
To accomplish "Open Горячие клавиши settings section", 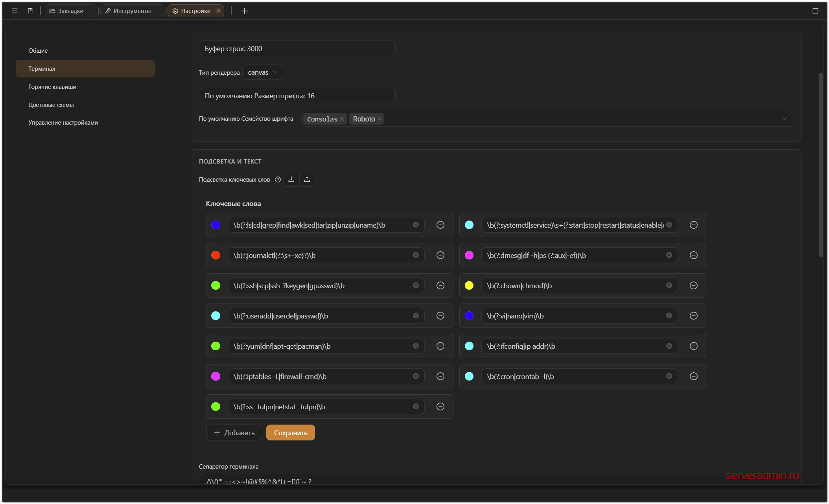I will pyautogui.click(x=85, y=87).
